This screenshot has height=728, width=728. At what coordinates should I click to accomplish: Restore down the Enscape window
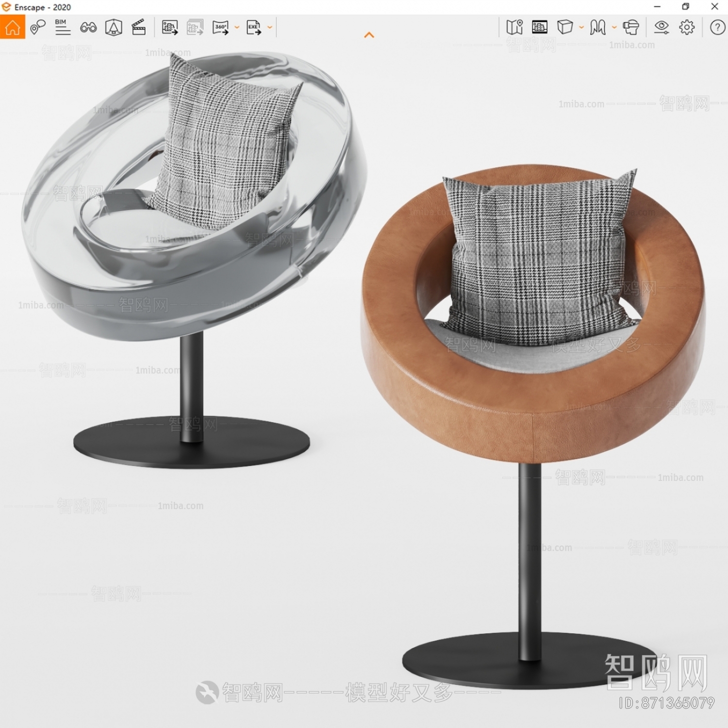point(685,7)
